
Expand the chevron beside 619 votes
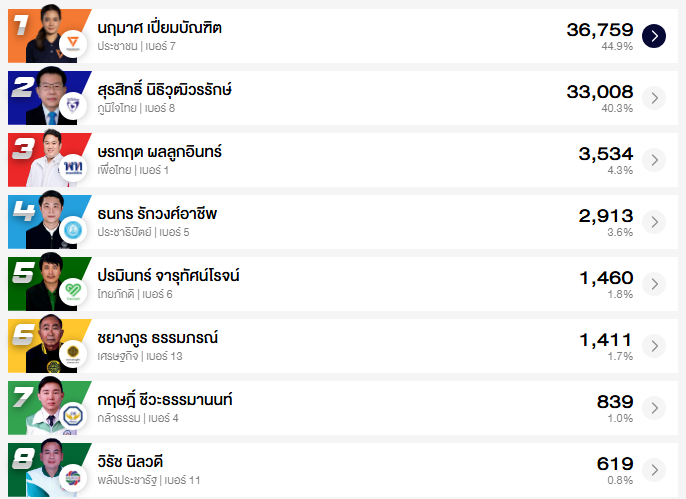[653, 470]
